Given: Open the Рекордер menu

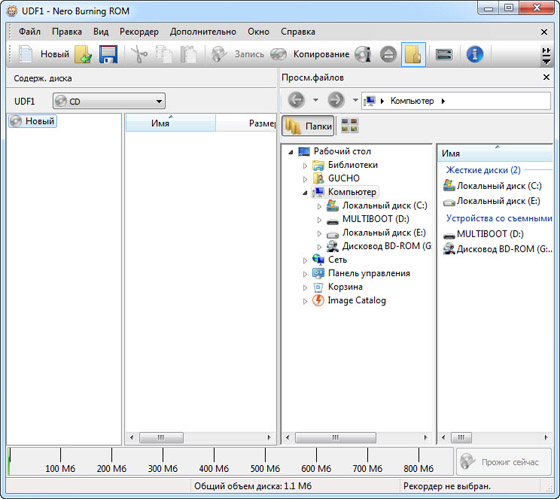Looking at the screenshot, I should tap(139, 32).
